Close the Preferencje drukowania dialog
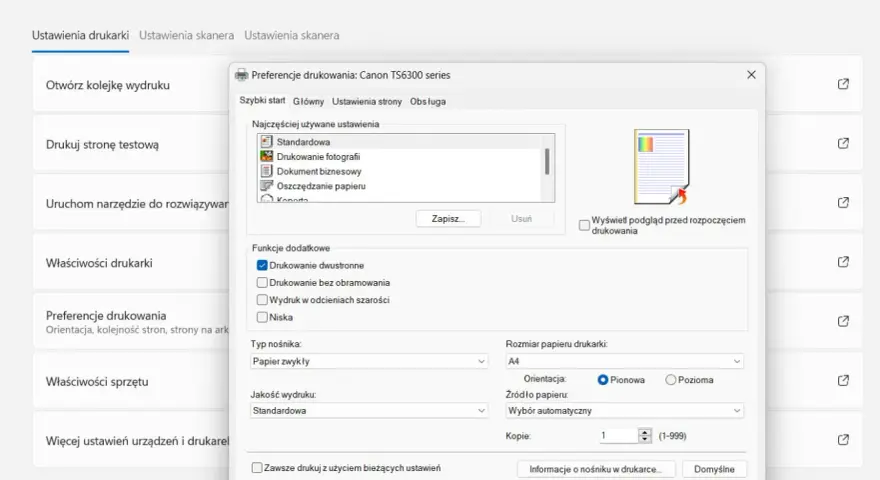 click(751, 75)
